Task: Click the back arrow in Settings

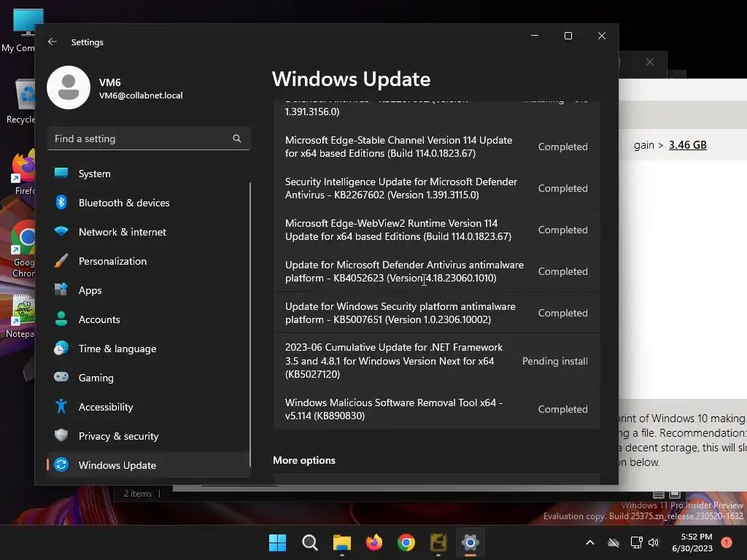Action: tap(53, 42)
